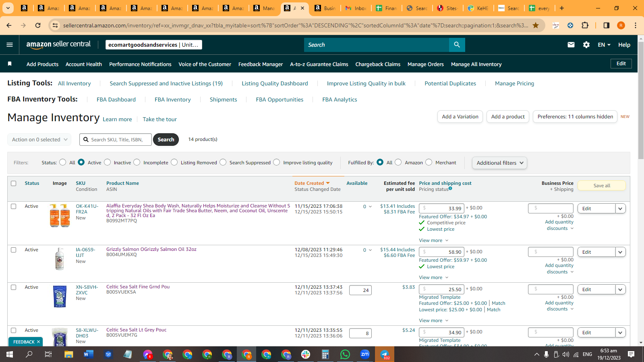
Task: Open Calculator from the taskbar
Action: [x=325, y=354]
